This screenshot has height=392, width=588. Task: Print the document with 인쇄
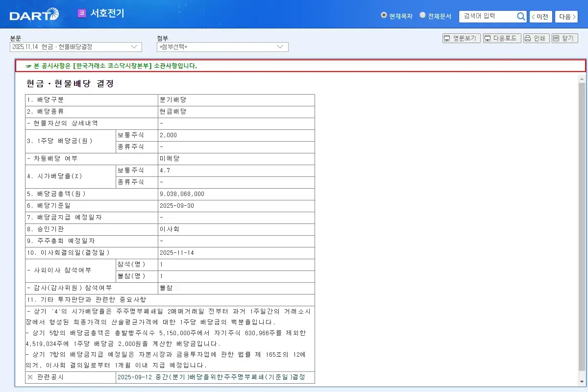pyautogui.click(x=537, y=38)
